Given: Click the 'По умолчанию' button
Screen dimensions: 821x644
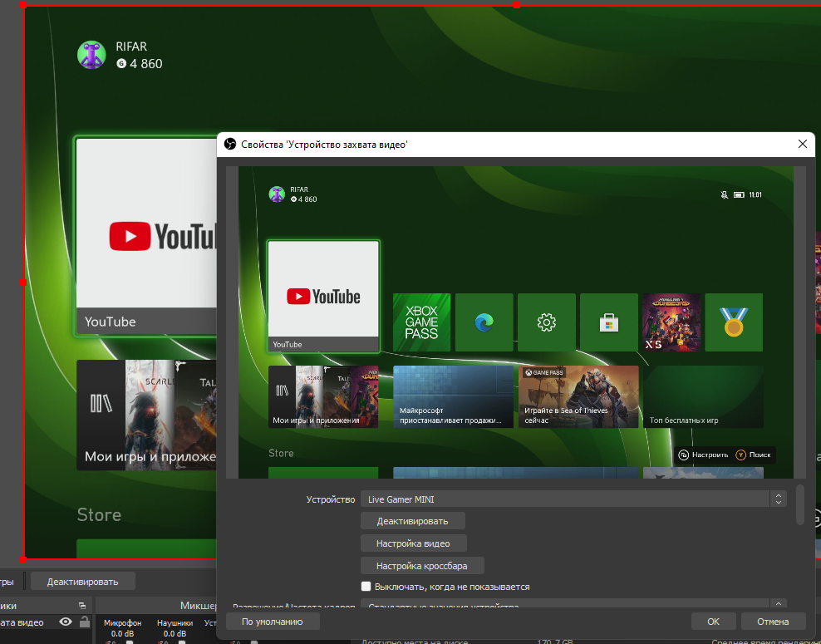Looking at the screenshot, I should (x=273, y=622).
